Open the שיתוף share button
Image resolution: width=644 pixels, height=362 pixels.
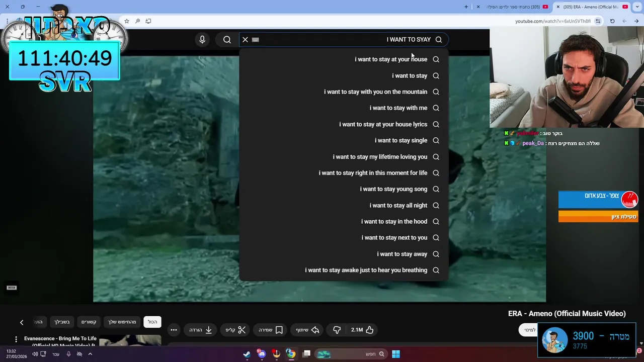(308, 330)
